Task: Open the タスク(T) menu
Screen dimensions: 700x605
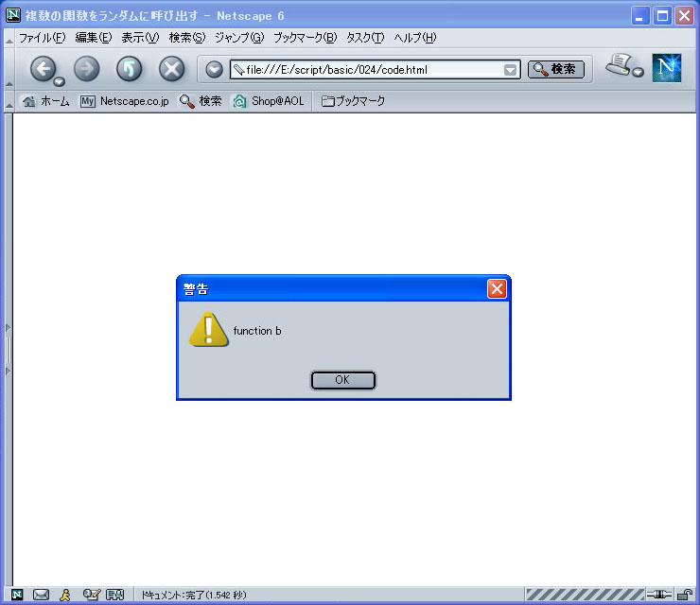Action: click(x=365, y=38)
